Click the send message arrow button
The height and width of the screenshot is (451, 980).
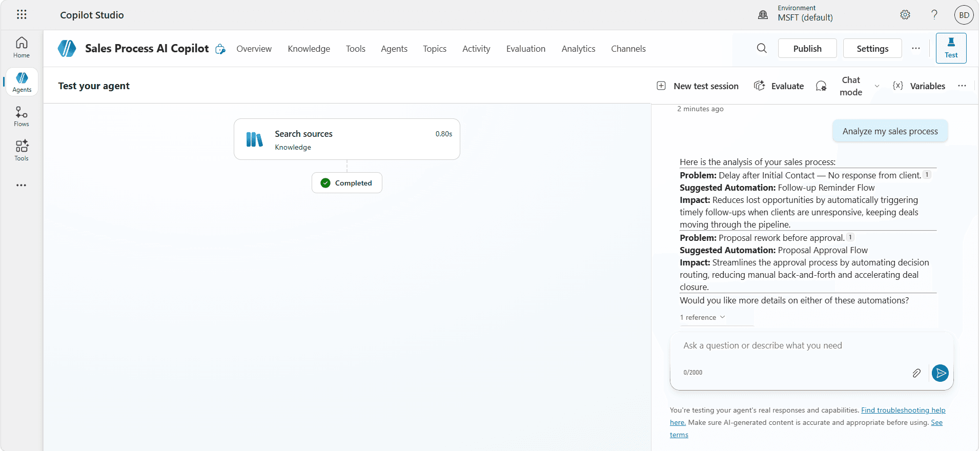pos(940,373)
